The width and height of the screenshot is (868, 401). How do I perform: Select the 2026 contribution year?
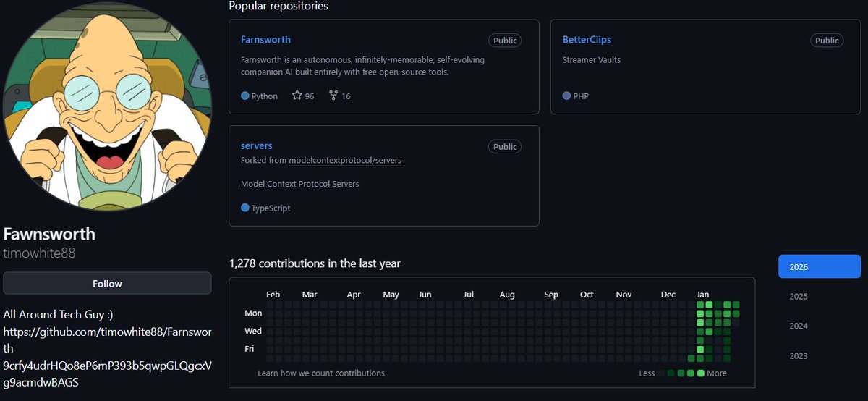coord(820,266)
